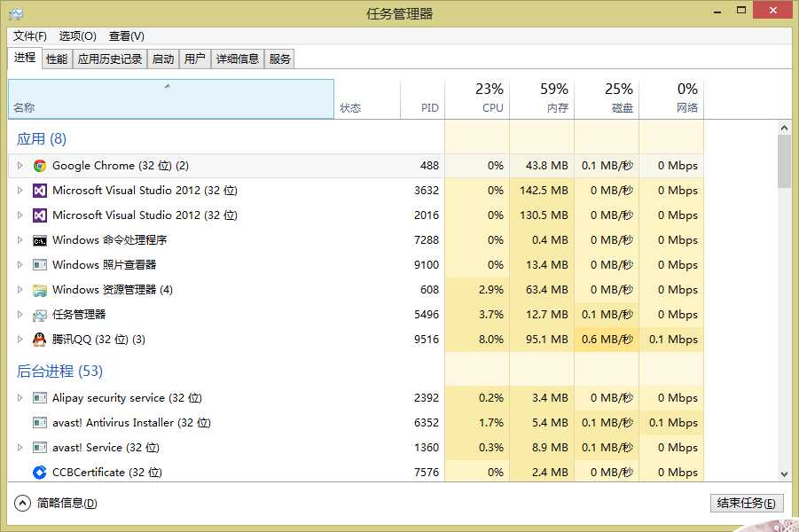Screen dimensions: 799x532
Task: Click the 腾讯QQ penguin icon
Action: pyautogui.click(x=39, y=339)
